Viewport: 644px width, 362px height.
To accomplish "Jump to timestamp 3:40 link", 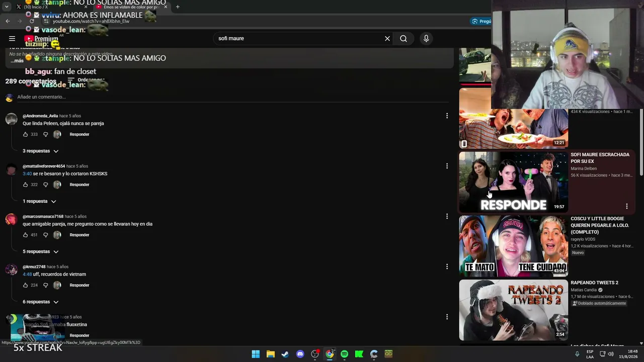I will point(27,173).
